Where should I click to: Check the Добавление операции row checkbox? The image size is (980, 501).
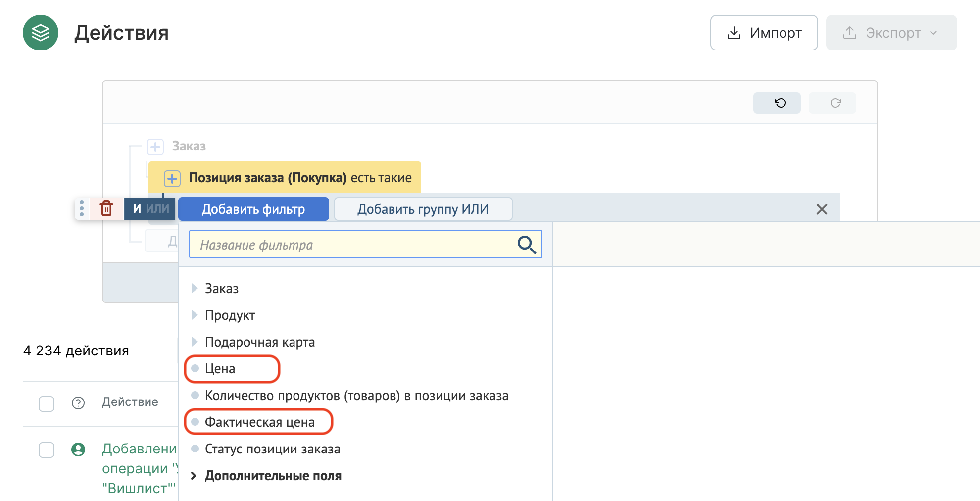47,450
